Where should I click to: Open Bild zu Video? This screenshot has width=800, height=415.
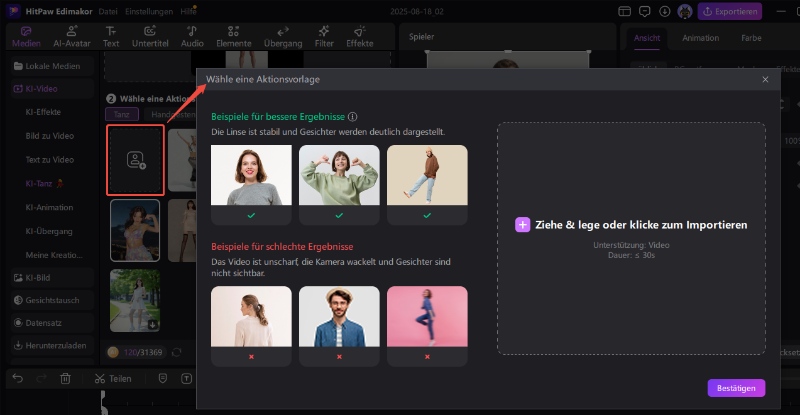pyautogui.click(x=49, y=136)
